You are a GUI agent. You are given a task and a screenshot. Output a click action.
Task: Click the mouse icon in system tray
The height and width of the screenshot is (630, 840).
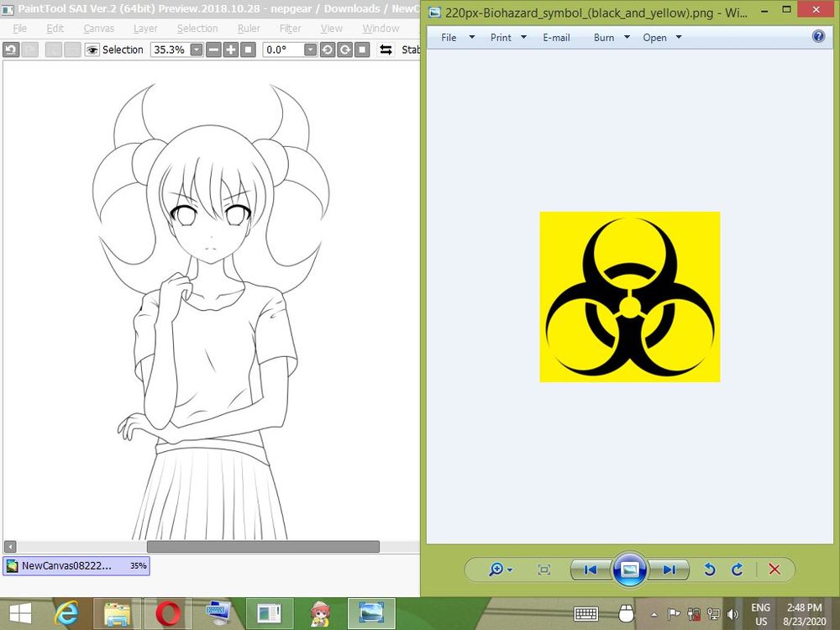click(626, 614)
